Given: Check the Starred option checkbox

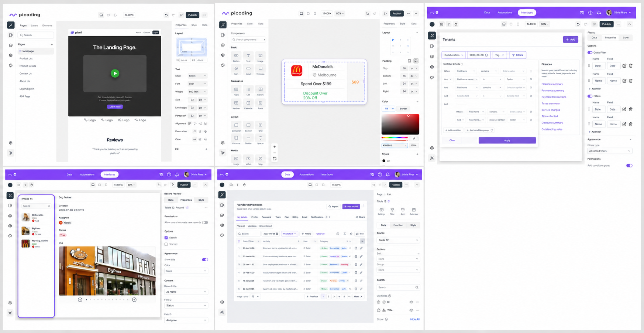Looking at the screenshot, I should point(166,244).
